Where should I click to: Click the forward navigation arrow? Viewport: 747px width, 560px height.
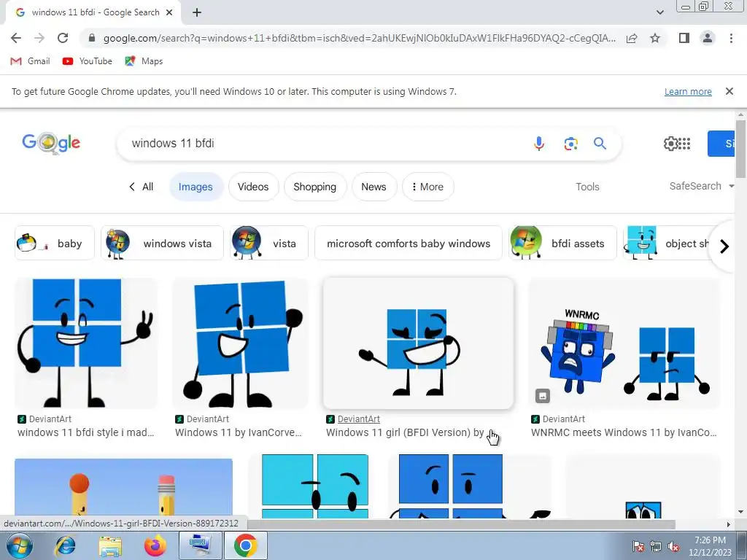tap(39, 38)
